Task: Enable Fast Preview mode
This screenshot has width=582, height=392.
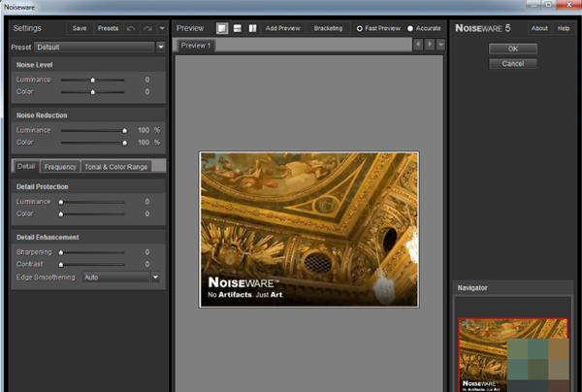Action: point(360,28)
